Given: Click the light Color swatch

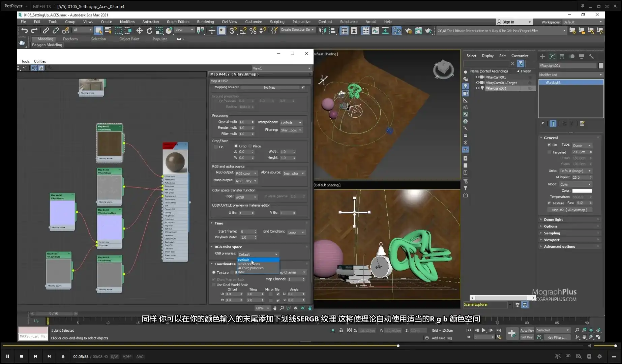Looking at the screenshot, I should coord(582,190).
